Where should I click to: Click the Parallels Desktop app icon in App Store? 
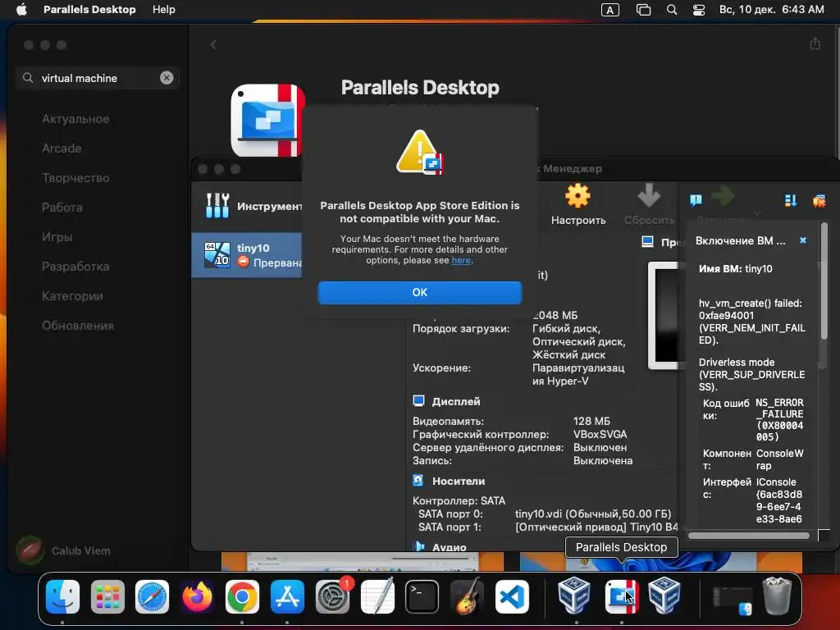(x=267, y=121)
